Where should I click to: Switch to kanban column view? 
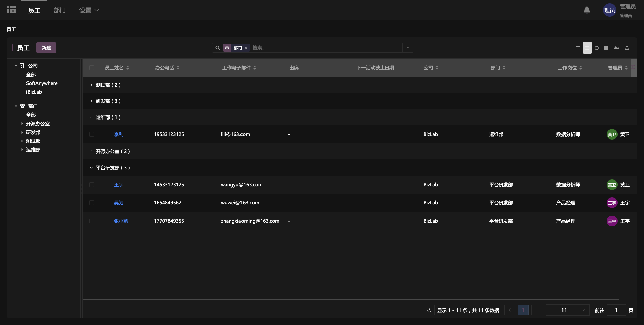pos(578,48)
